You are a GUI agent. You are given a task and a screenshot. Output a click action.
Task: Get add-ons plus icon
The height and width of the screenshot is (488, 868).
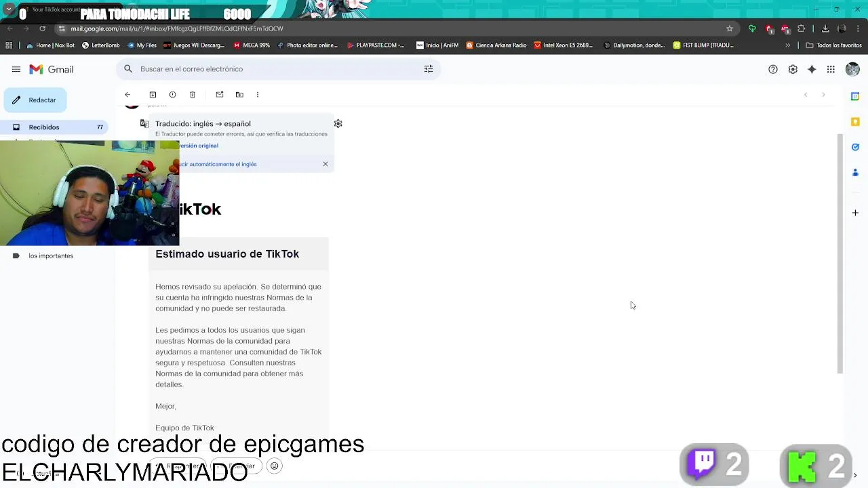[x=855, y=213]
